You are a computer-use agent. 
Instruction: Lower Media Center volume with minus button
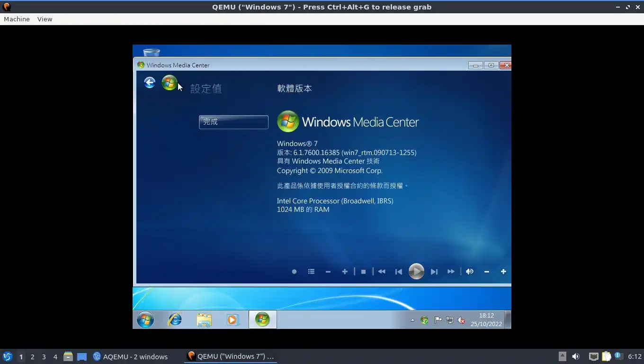pos(486,272)
